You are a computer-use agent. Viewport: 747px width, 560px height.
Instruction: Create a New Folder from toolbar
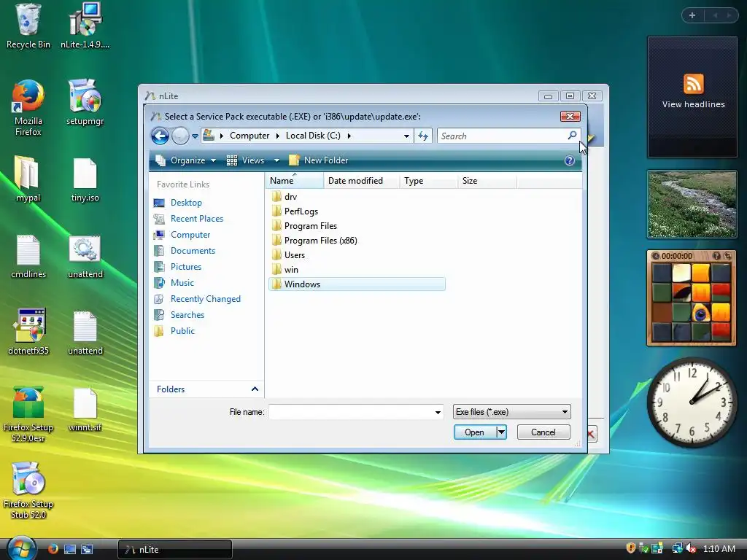pyautogui.click(x=319, y=160)
